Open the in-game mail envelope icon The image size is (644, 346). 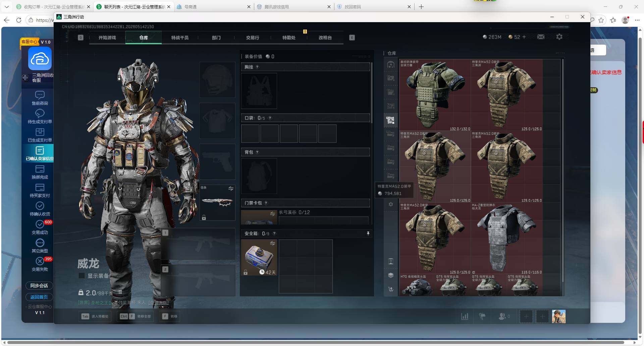point(541,37)
